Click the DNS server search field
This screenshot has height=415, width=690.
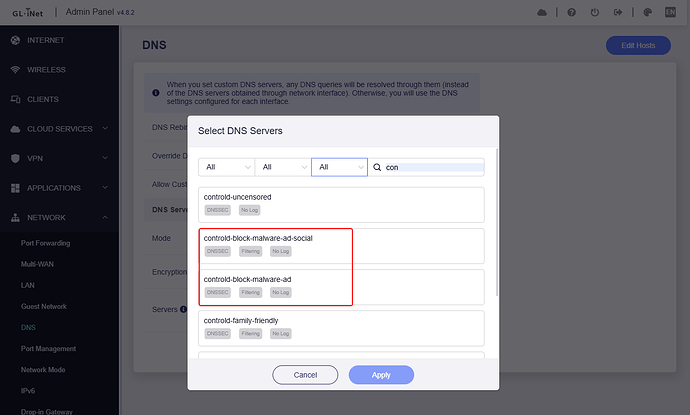pyautogui.click(x=432, y=168)
